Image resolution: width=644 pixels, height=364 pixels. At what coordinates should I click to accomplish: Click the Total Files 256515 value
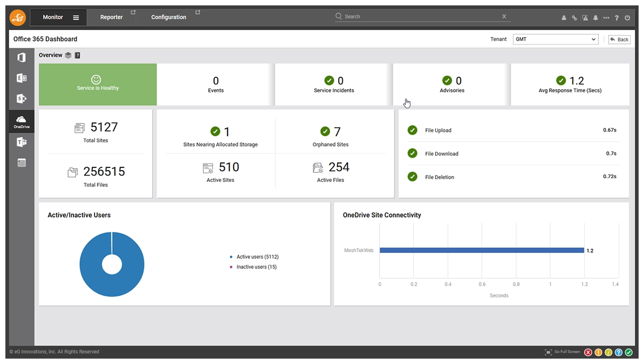[104, 172]
